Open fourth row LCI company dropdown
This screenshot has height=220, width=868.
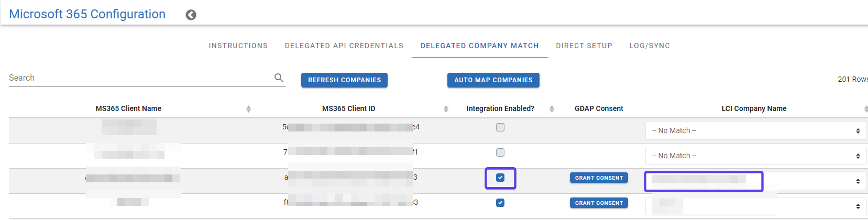pyautogui.click(x=756, y=206)
